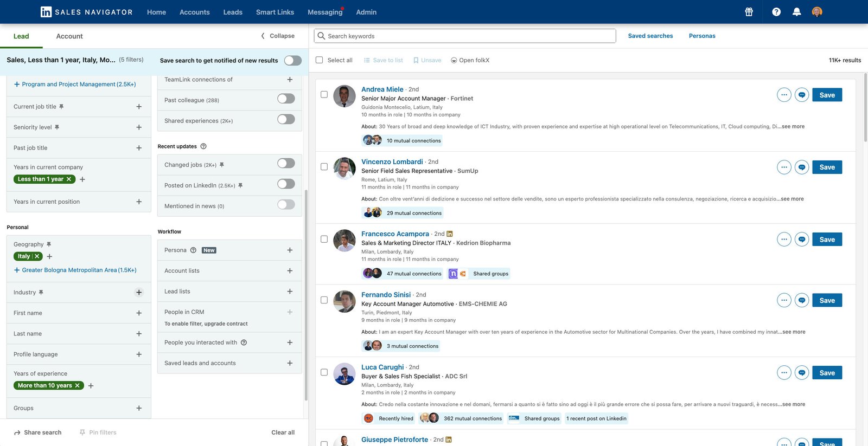The width and height of the screenshot is (868, 446).
Task: Remove the Italy geography filter chip
Action: click(37, 256)
